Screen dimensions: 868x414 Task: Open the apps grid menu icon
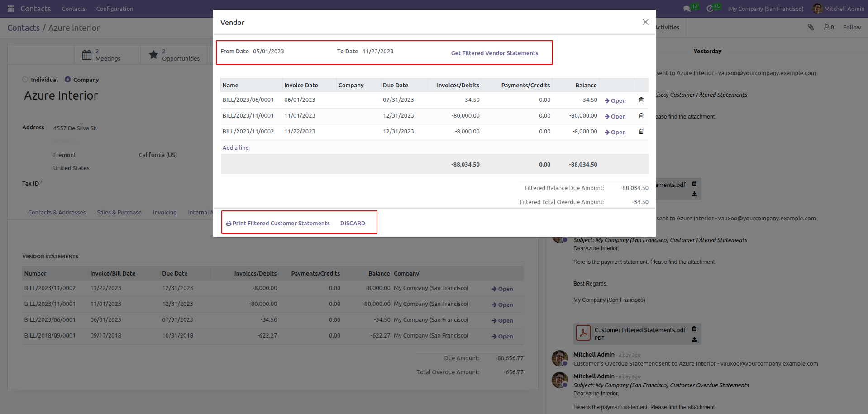tap(11, 9)
